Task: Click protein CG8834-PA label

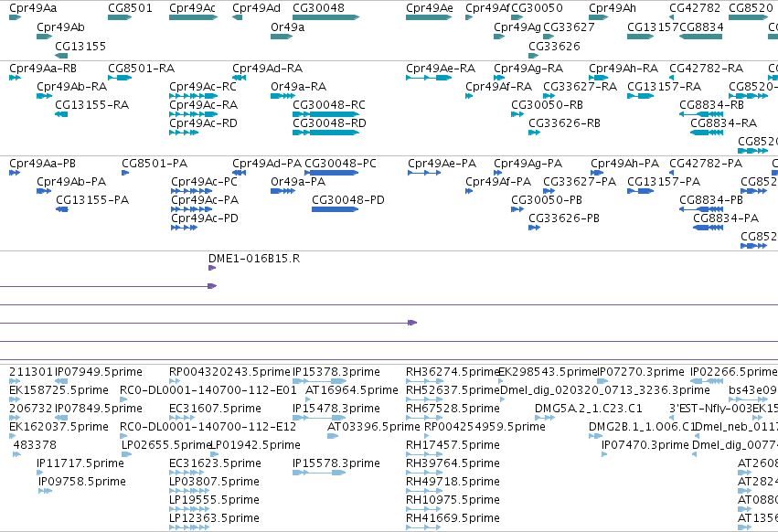Action: pyautogui.click(x=726, y=218)
